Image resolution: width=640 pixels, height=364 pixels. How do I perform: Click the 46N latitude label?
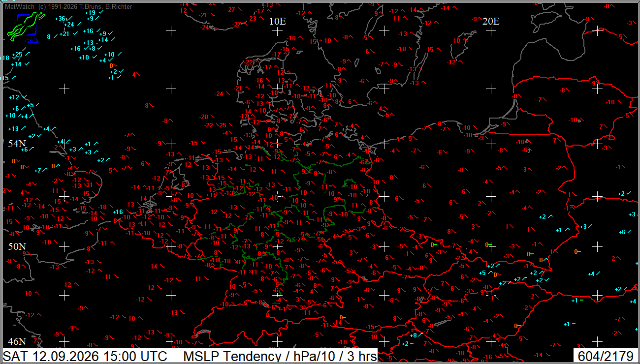16,341
